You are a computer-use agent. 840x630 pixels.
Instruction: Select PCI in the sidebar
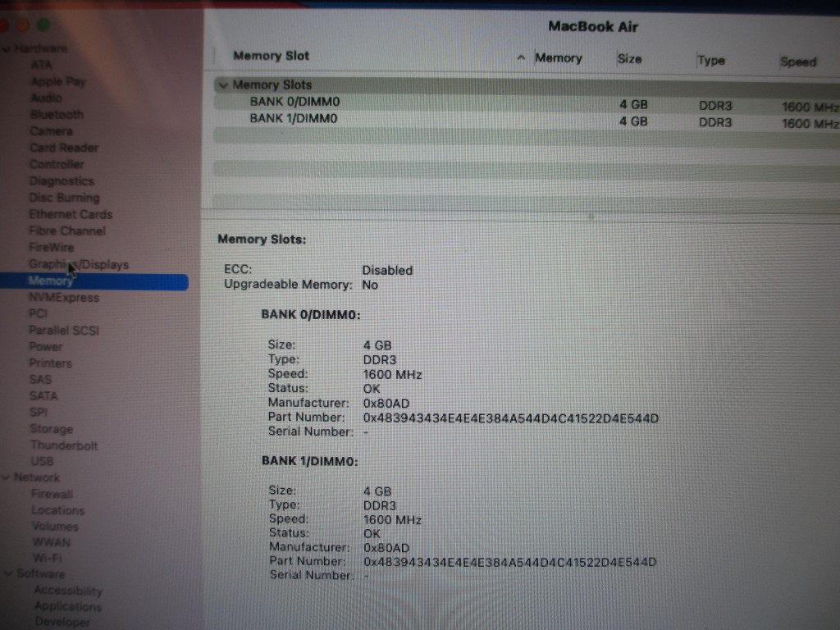tap(38, 313)
